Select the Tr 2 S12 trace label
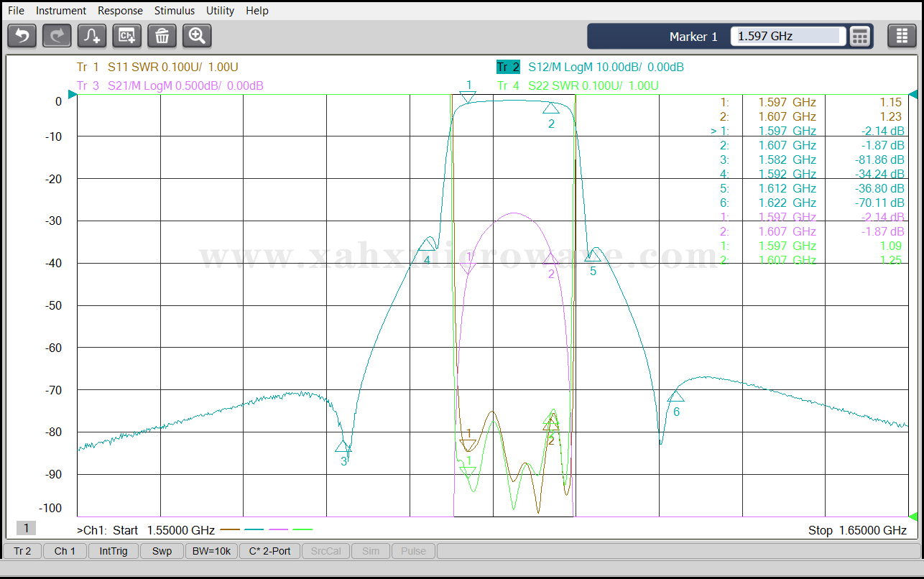The width and height of the screenshot is (924, 579). (x=590, y=67)
